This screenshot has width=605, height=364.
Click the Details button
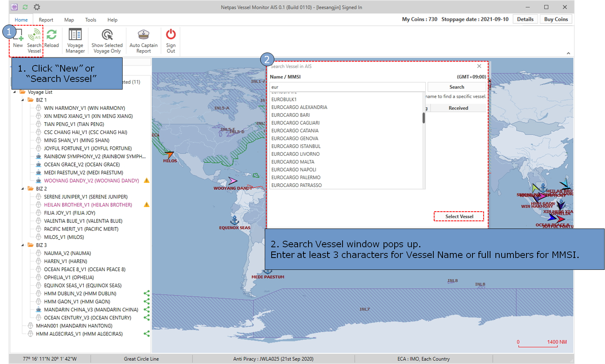click(525, 19)
